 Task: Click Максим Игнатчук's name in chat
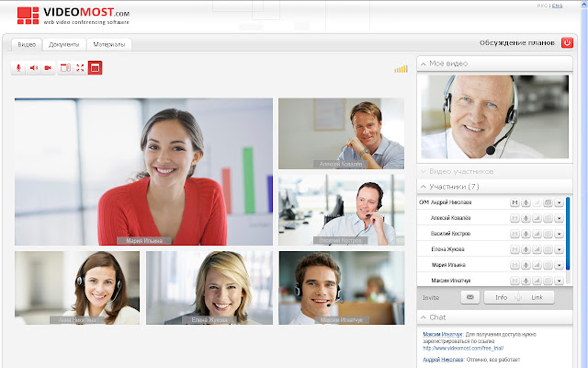[x=443, y=334]
